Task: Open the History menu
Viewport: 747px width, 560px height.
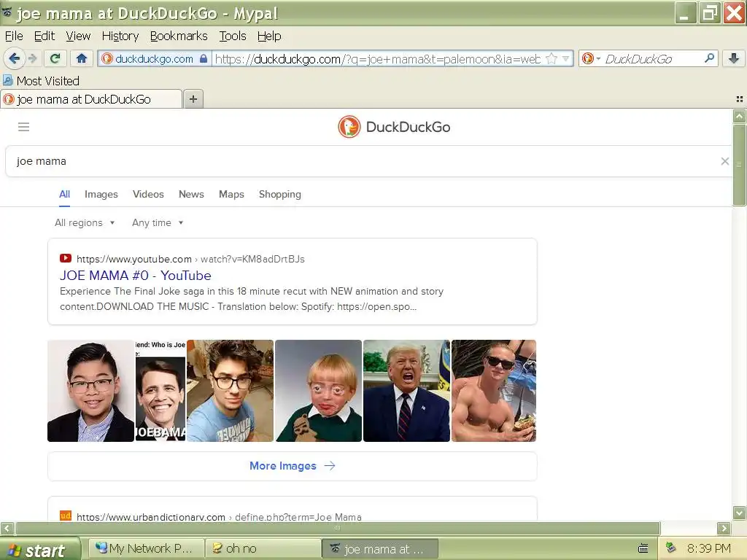Action: click(120, 36)
